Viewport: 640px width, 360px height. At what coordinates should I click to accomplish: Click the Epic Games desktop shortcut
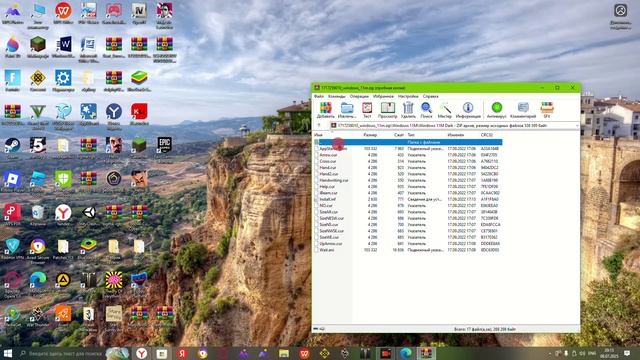click(x=164, y=145)
